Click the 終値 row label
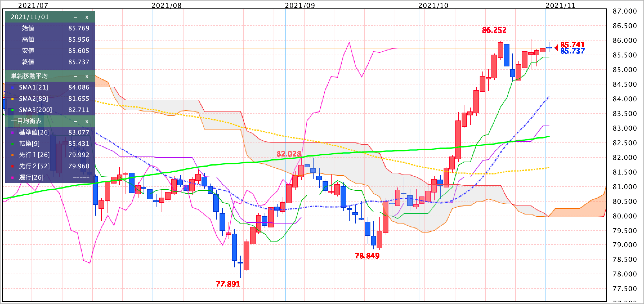 click(x=28, y=62)
